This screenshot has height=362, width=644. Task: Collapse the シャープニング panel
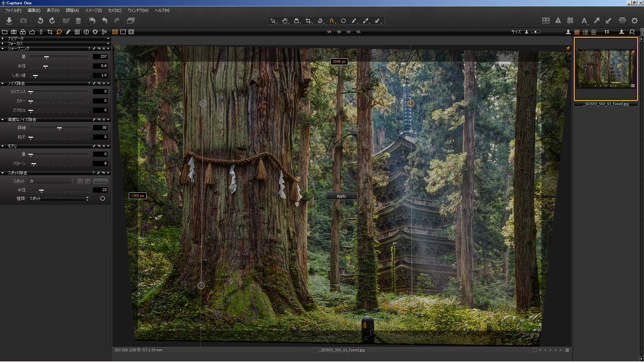click(3, 49)
